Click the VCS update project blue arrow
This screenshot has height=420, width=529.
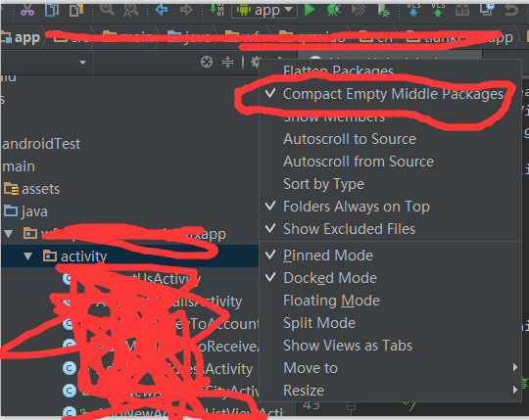[x=413, y=10]
